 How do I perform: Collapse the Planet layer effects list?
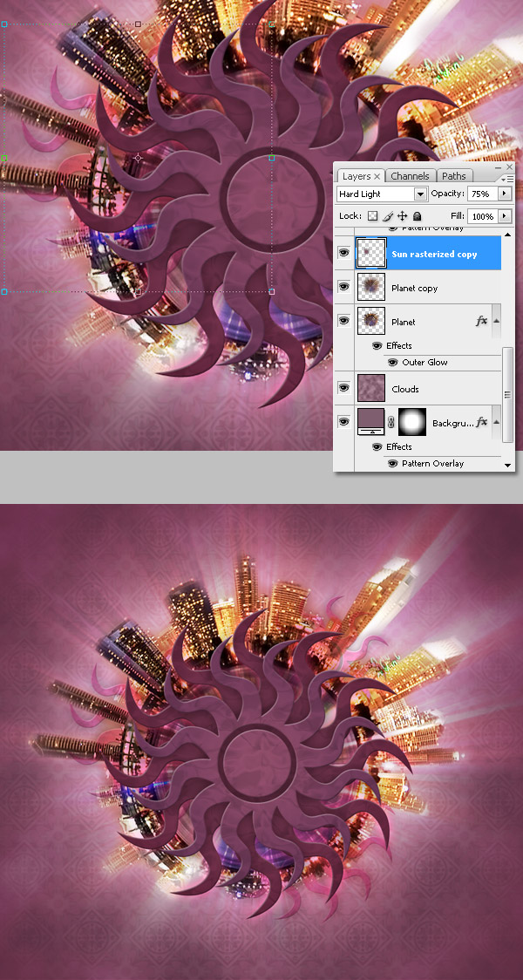pyautogui.click(x=496, y=321)
